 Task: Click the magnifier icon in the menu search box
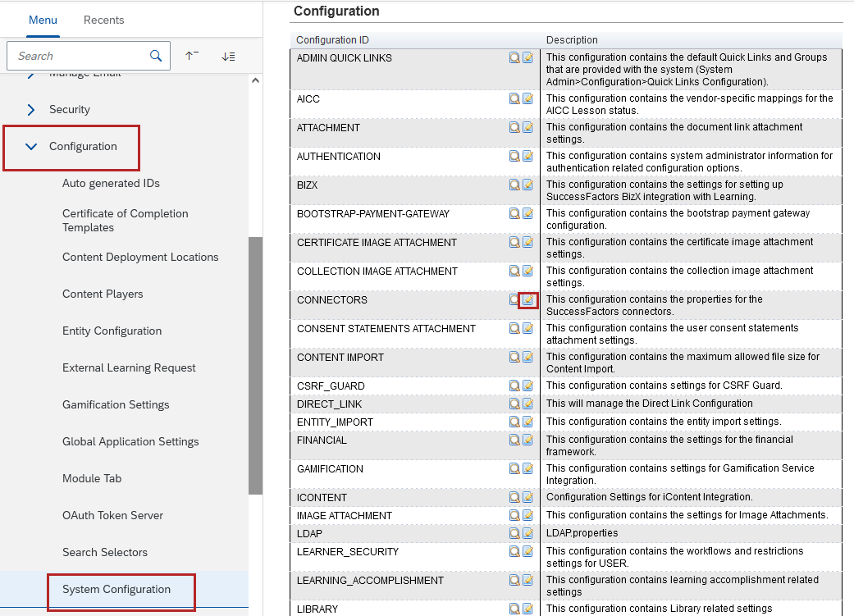pos(156,56)
